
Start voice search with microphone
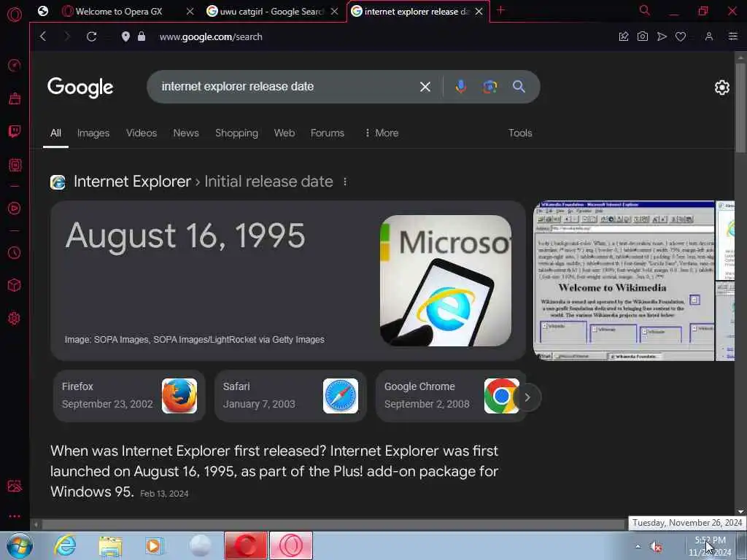point(461,87)
